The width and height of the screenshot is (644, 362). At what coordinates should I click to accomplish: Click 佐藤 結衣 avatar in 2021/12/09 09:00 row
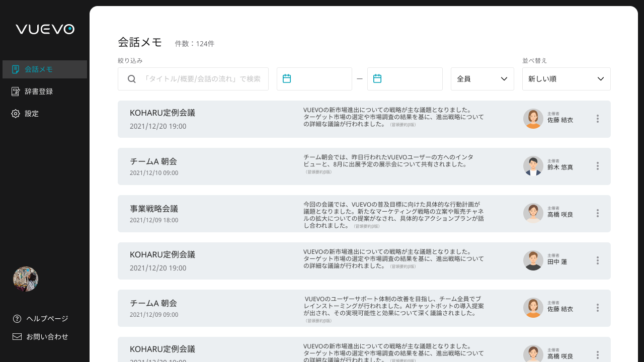(533, 308)
